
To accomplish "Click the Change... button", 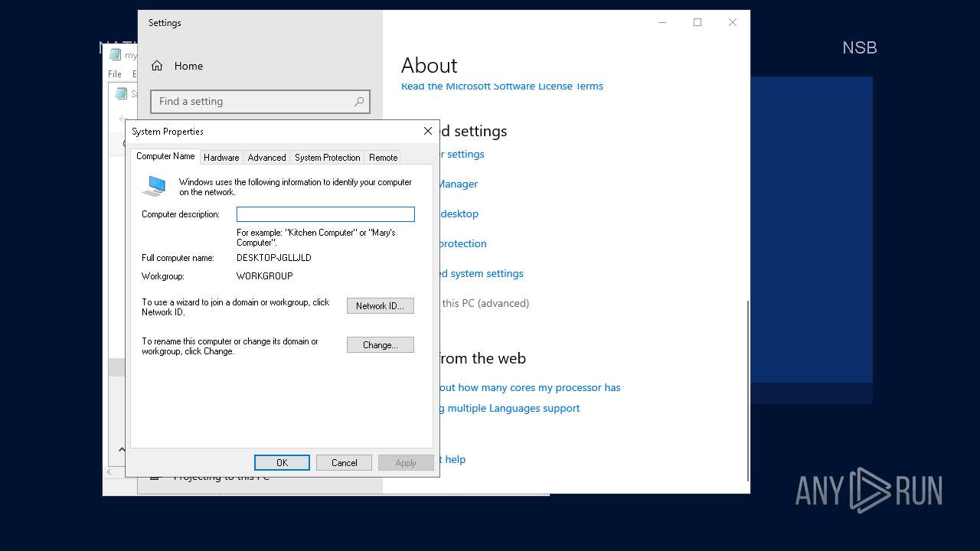I will click(380, 344).
